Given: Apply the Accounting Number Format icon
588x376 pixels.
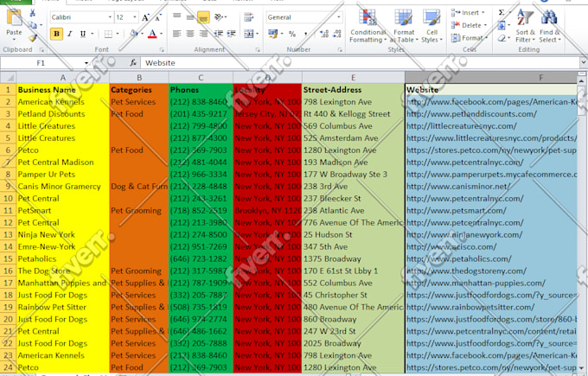Looking at the screenshot, I should click(272, 34).
